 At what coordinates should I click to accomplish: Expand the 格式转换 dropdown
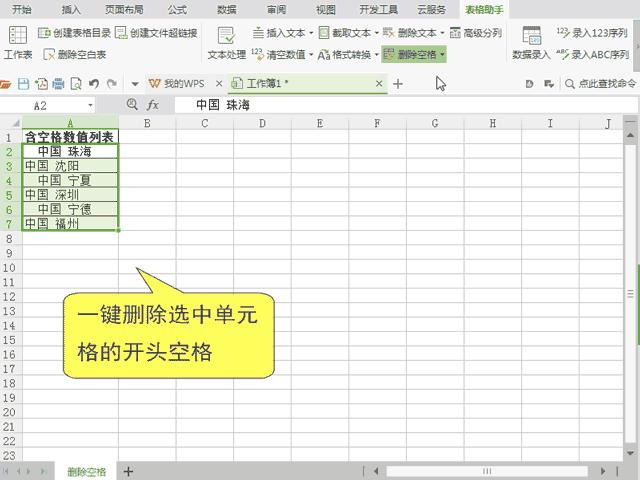(x=377, y=54)
